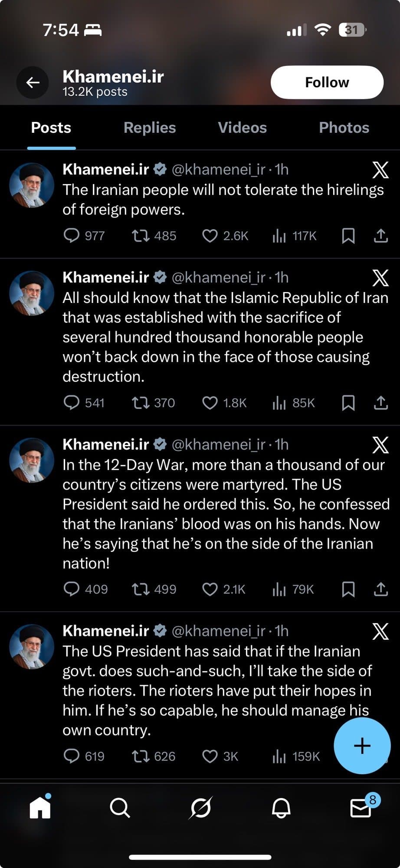Select the Photos tab
The width and height of the screenshot is (400, 868).
point(344,128)
